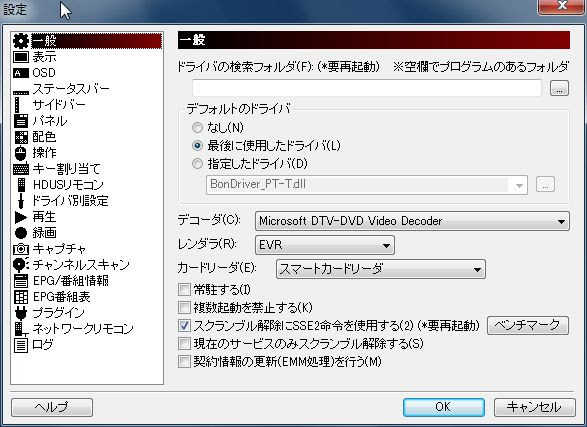Click the color grid icon beside 配色
The width and height of the screenshot is (587, 427).
pos(21,137)
